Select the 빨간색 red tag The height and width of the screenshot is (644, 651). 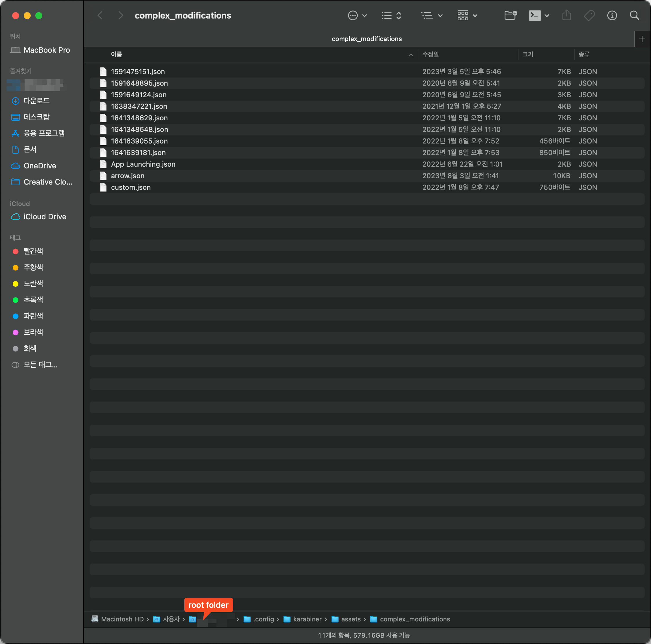[33, 251]
